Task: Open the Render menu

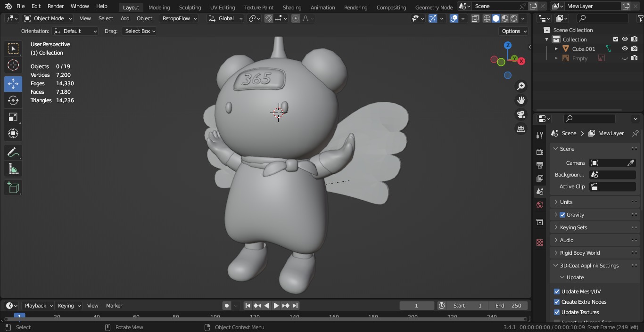Action: 56,6
